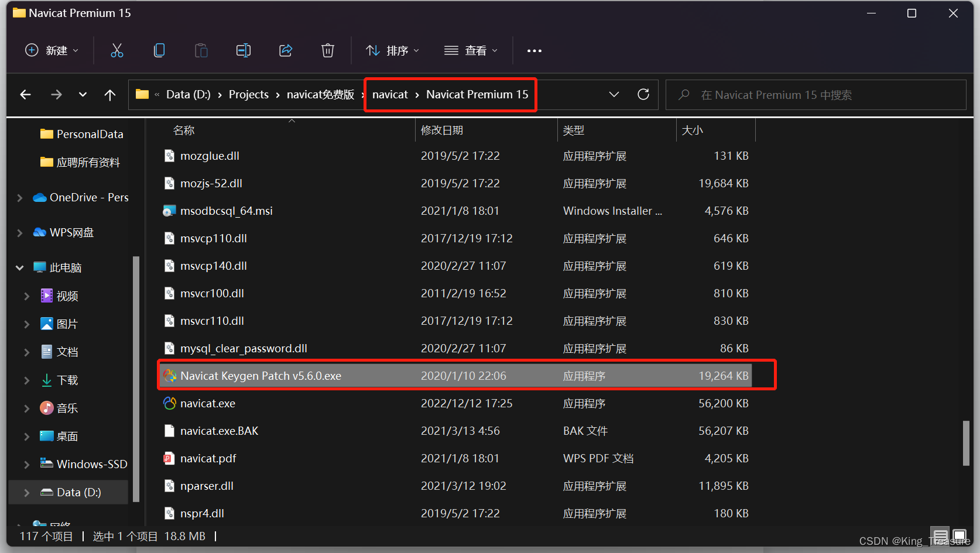Viewport: 980px width, 553px height.
Task: Go back with the left arrow
Action: 25,94
